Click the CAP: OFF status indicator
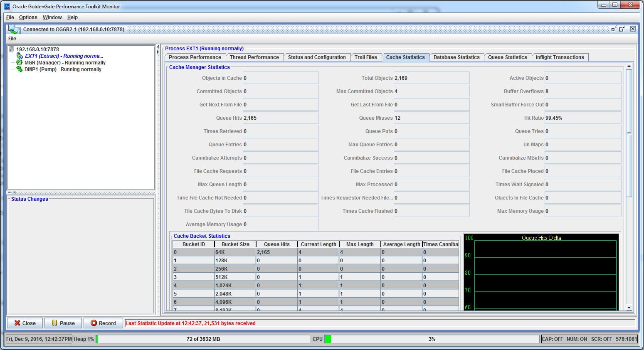The height and width of the screenshot is (350, 644). (x=552, y=339)
